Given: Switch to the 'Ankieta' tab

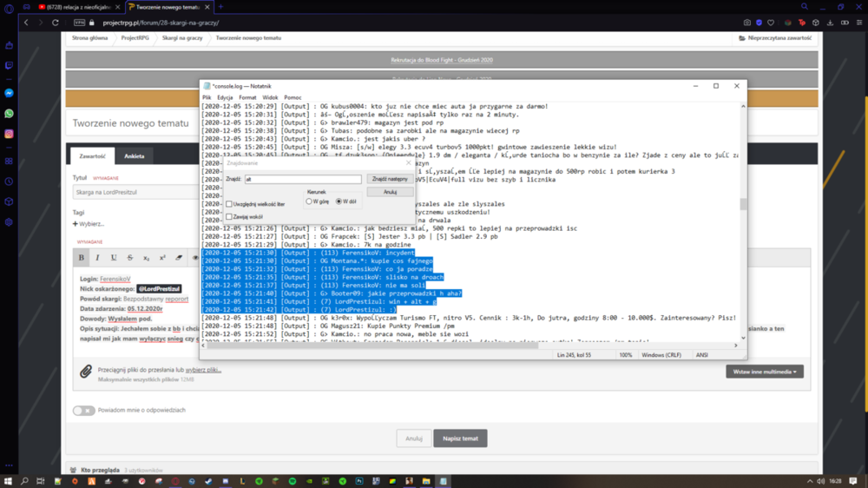Looking at the screenshot, I should (x=134, y=156).
